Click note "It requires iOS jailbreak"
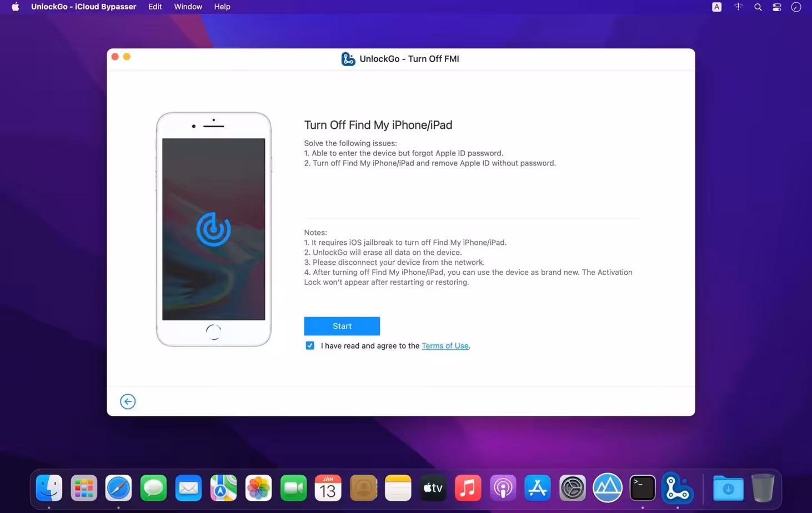The image size is (812, 513). click(x=405, y=242)
